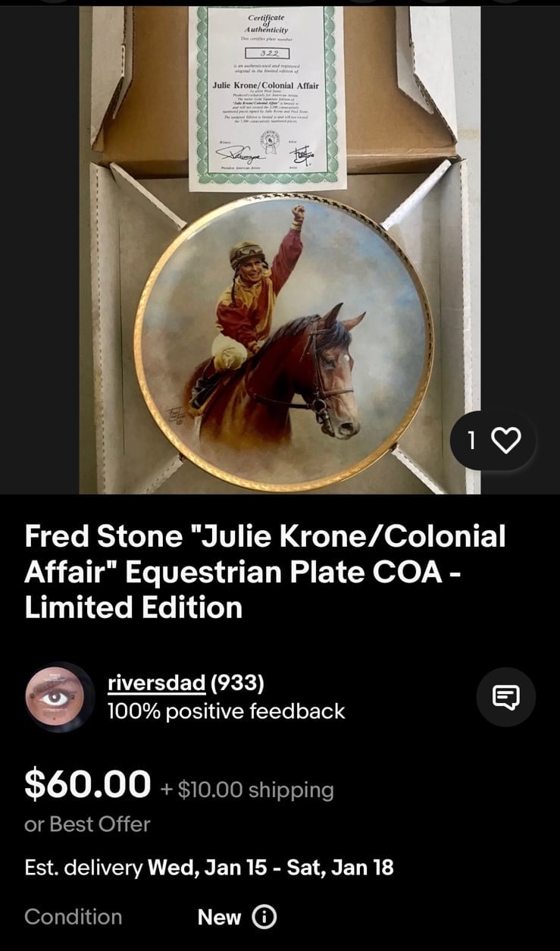The height and width of the screenshot is (951, 560).
Task: Open the riversdad seller avatar image
Action: (59, 696)
